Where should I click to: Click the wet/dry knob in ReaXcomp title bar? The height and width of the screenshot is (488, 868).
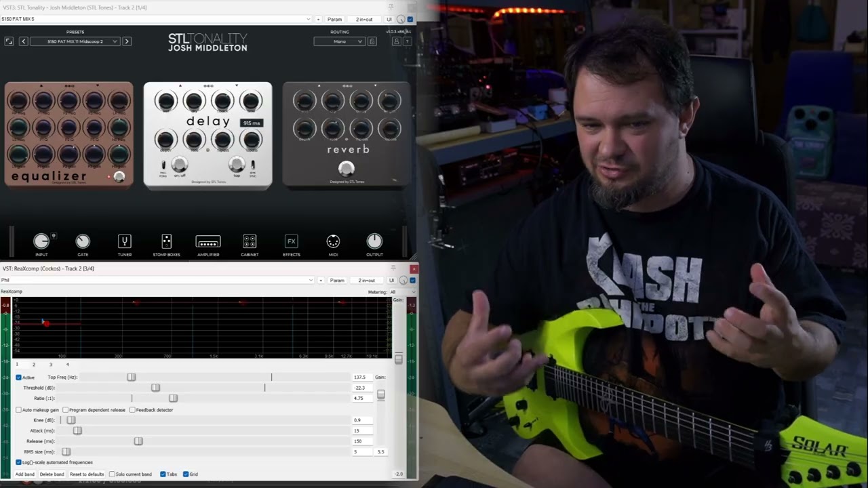pos(403,281)
